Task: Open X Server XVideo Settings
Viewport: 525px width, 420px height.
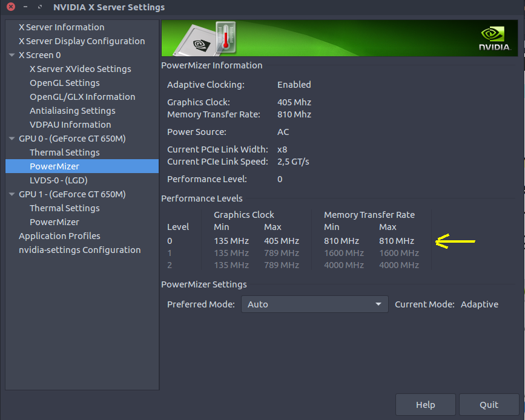Action: click(81, 69)
